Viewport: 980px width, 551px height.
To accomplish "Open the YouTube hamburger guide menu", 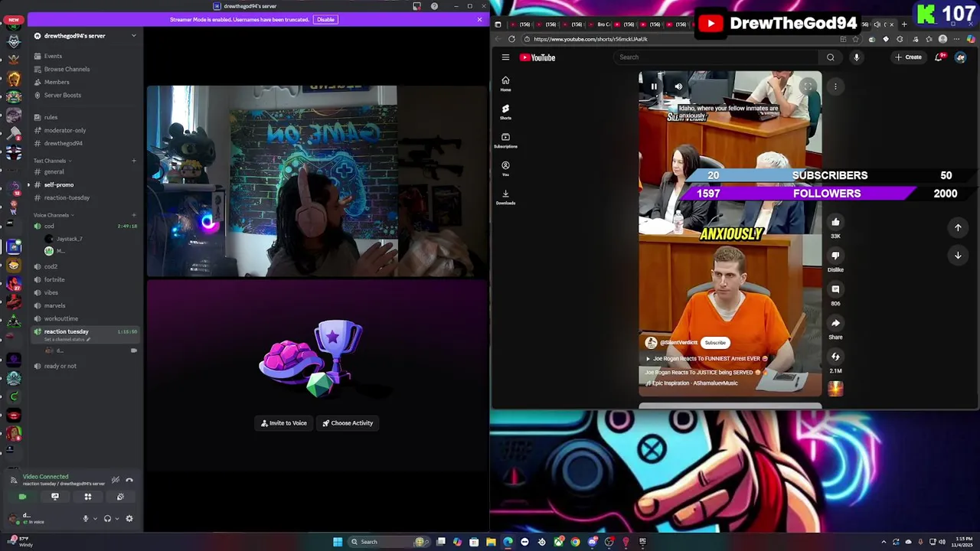I will [505, 57].
